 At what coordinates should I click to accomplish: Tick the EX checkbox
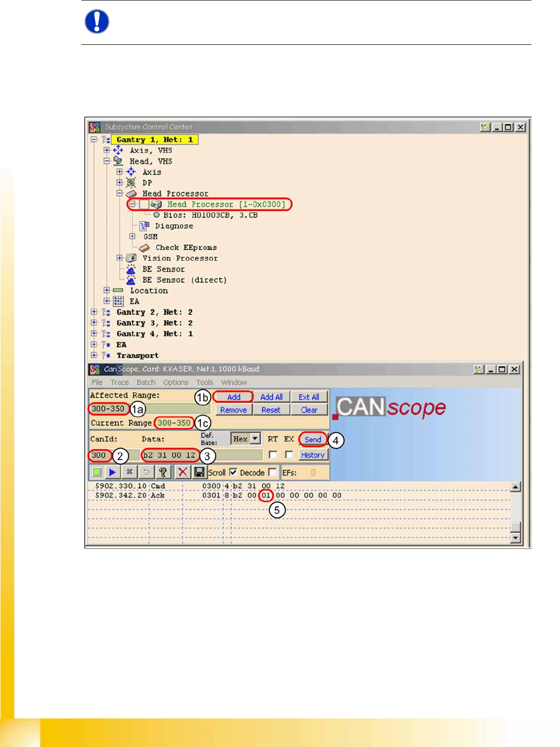pyautogui.click(x=289, y=455)
